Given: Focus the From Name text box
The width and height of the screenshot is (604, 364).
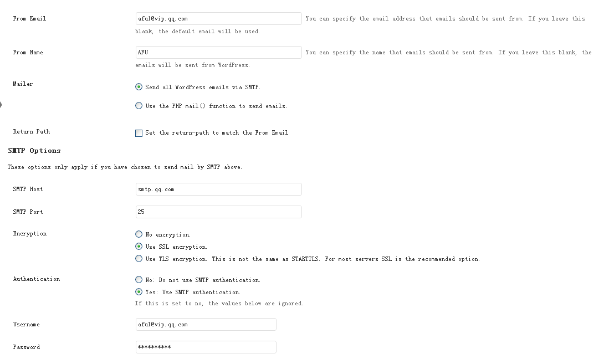Looking at the screenshot, I should coord(218,53).
